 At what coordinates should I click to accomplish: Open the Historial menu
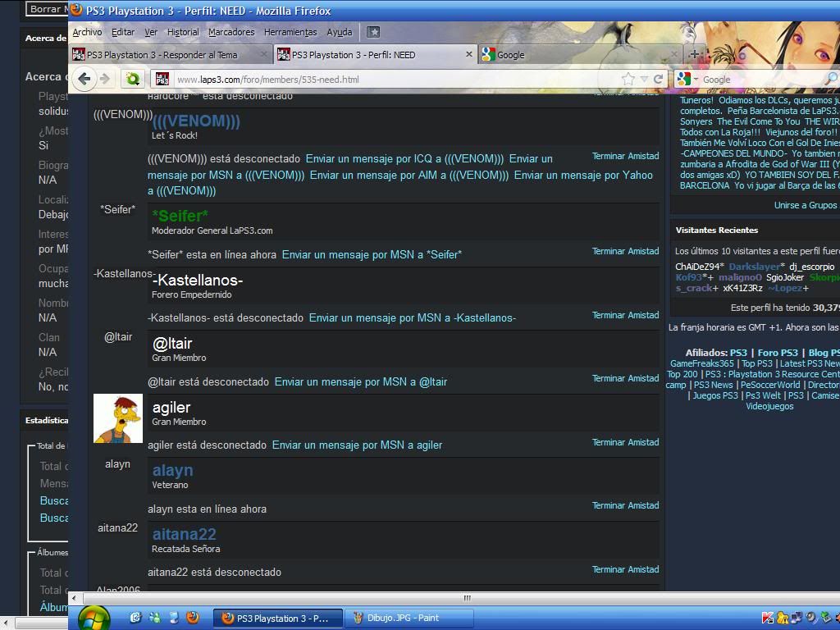click(x=183, y=32)
